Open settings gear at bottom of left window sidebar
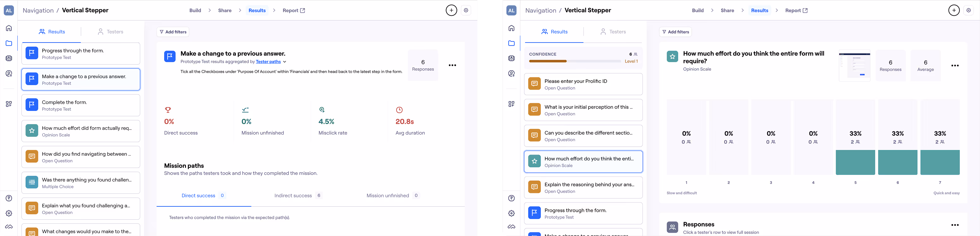The image size is (980, 236). pos(9,213)
